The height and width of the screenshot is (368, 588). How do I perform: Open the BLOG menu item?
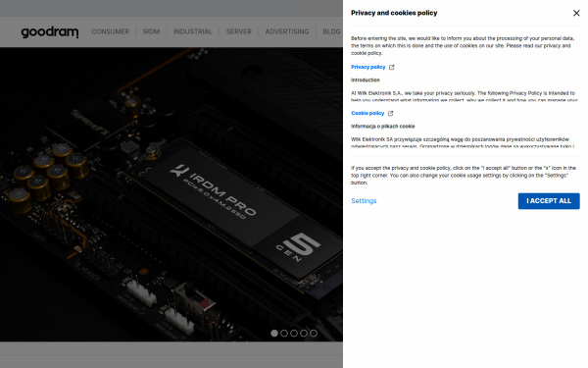click(331, 31)
